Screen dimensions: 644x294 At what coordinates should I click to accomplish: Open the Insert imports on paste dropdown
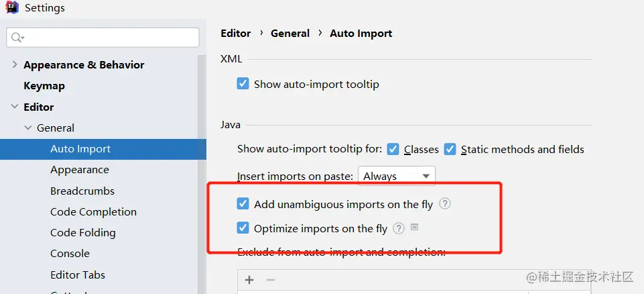(397, 176)
